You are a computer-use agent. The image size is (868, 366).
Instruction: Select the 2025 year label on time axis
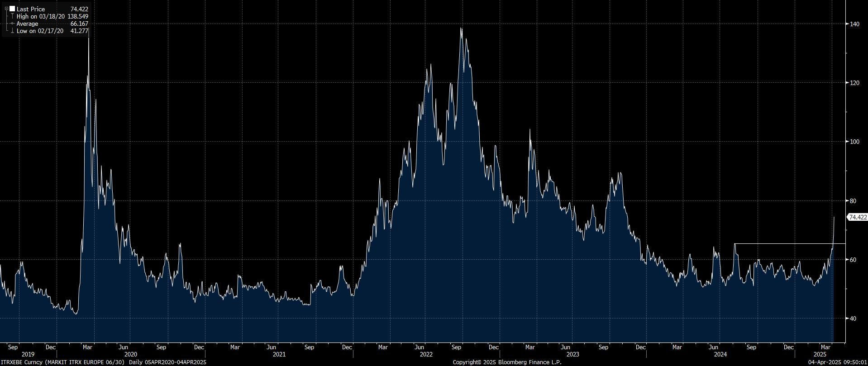click(820, 354)
